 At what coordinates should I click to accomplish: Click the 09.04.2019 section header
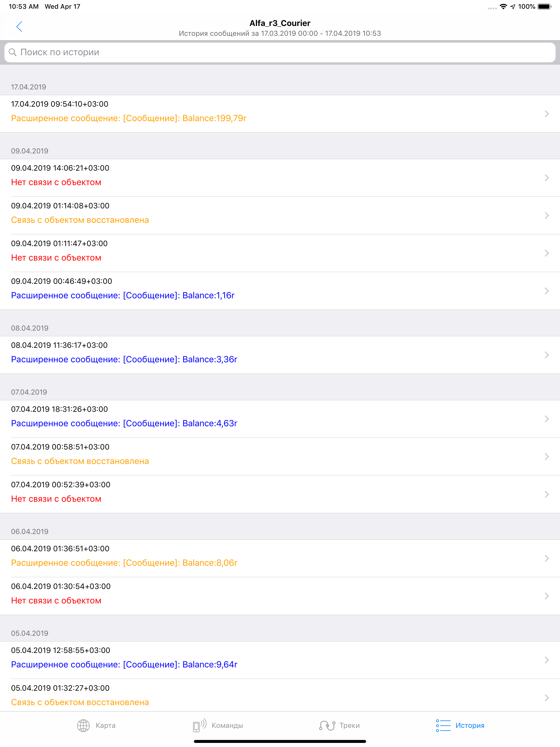pos(30,151)
